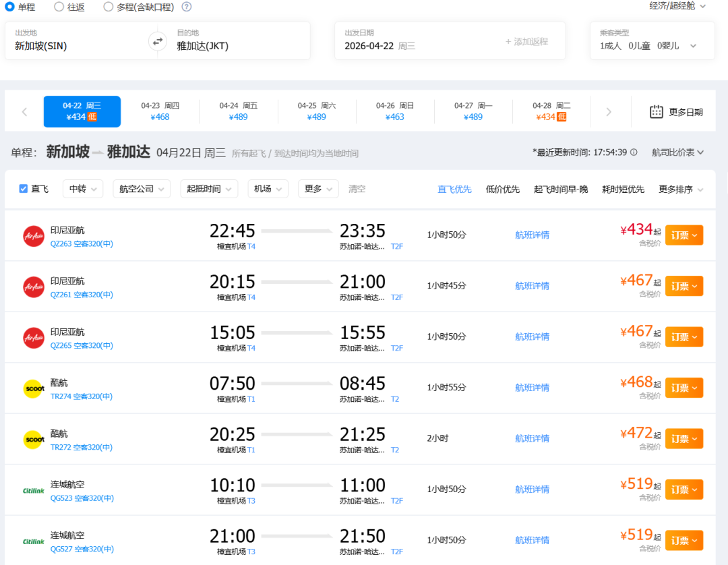Click the previous dates left arrow
The height and width of the screenshot is (565, 728).
click(24, 112)
